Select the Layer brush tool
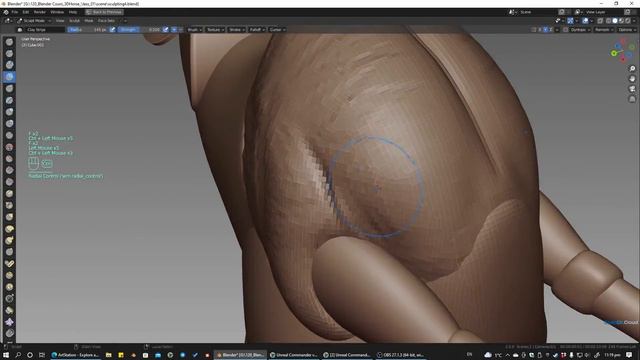 9,100
